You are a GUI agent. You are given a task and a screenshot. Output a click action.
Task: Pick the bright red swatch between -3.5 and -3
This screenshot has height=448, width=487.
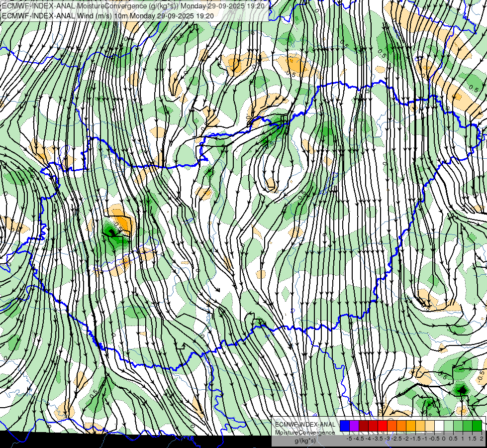point(383,426)
